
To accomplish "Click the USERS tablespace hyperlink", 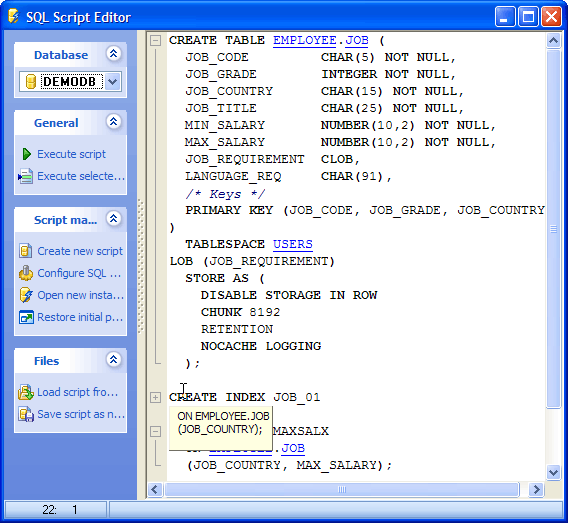I will coord(293,244).
